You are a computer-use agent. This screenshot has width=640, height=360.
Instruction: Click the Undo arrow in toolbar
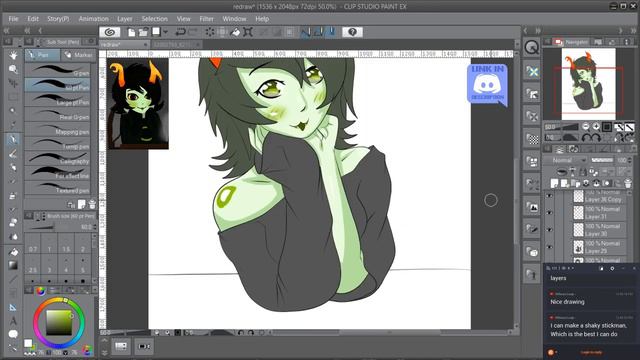(x=180, y=32)
